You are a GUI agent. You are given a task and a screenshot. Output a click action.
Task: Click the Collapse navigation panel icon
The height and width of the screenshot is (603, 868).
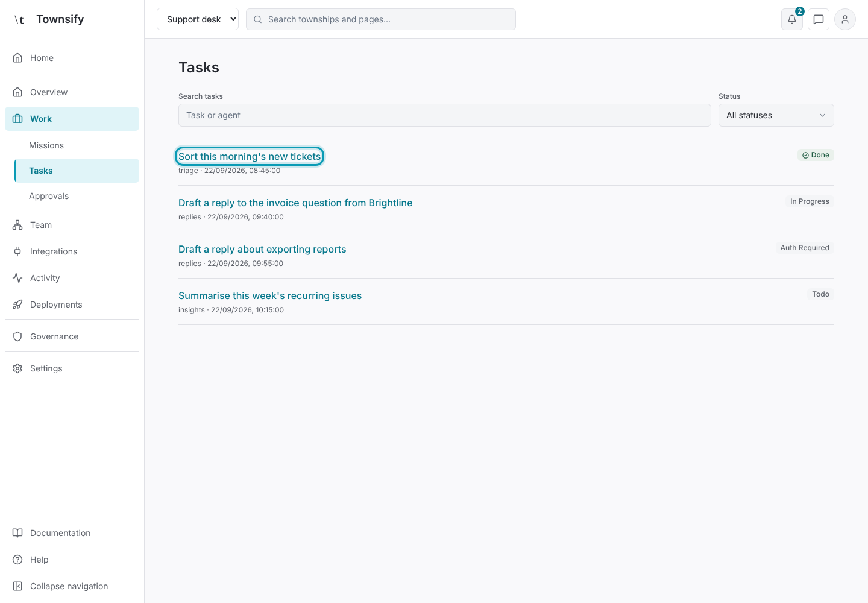pos(17,586)
